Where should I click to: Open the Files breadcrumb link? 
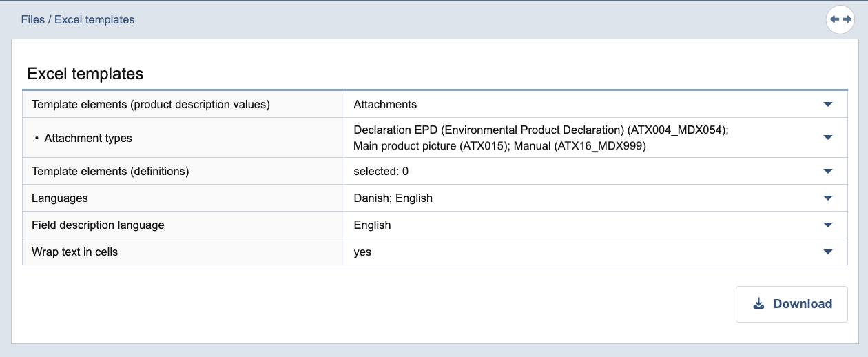(x=33, y=19)
